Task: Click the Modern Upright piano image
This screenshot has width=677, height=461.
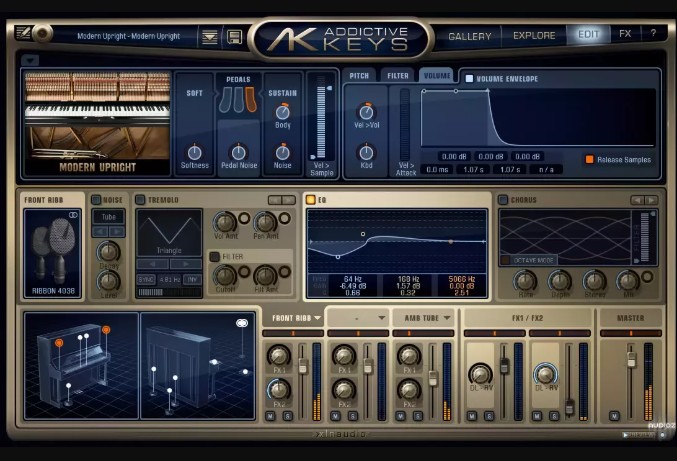Action: (98, 123)
